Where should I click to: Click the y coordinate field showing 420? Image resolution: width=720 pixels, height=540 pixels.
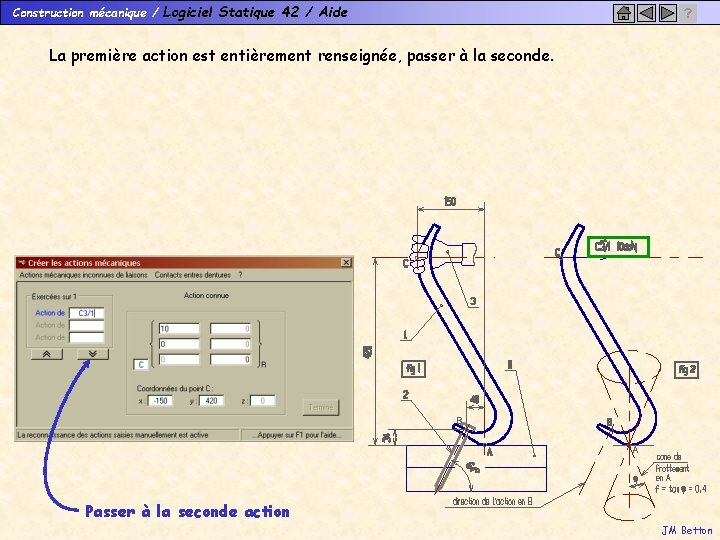pyautogui.click(x=211, y=401)
